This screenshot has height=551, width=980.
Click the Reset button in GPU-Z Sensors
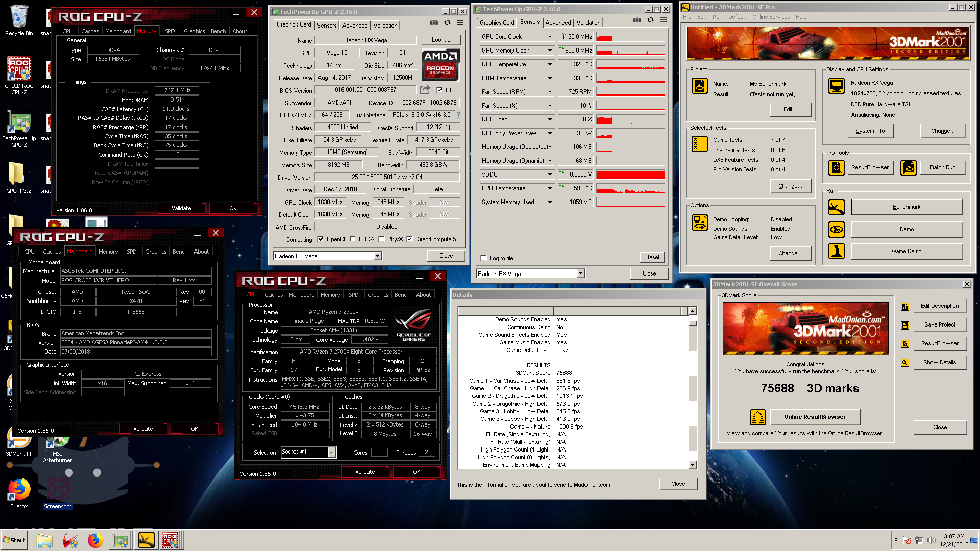652,257
